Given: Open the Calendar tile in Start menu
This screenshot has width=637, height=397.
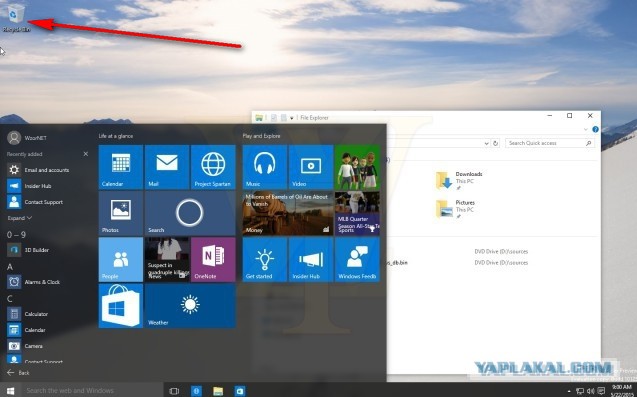Looking at the screenshot, I should 121,167.
